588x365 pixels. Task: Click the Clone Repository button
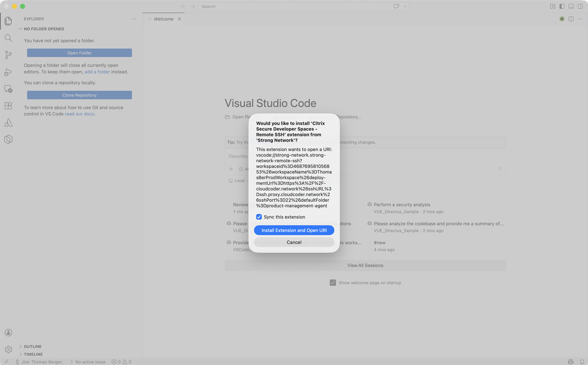tap(80, 95)
